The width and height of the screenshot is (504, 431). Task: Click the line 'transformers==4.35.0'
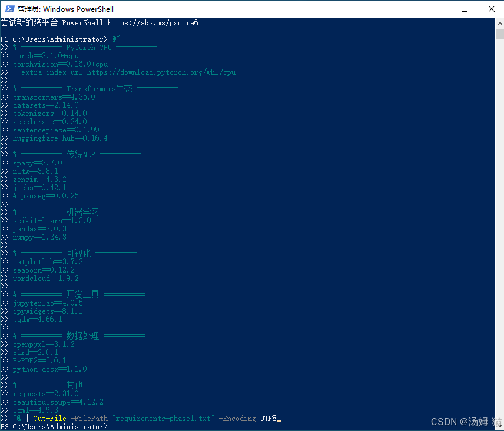tap(54, 97)
